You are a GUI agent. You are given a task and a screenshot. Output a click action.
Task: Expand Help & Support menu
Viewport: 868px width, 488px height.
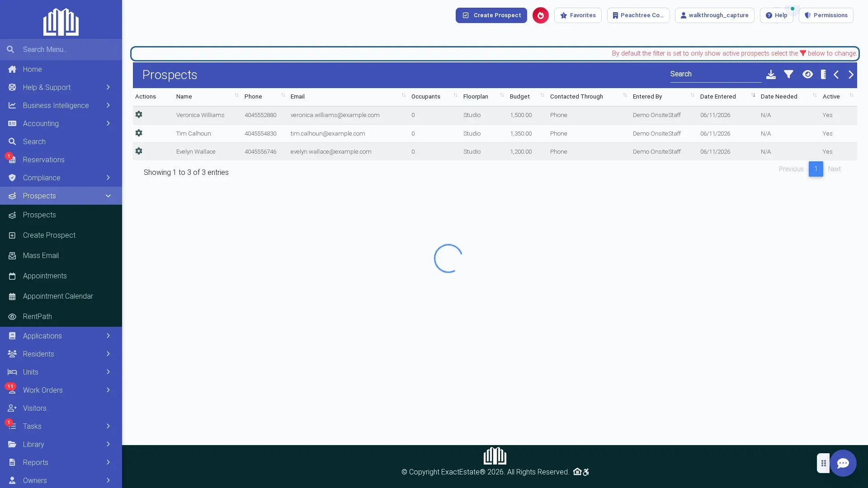click(x=61, y=87)
